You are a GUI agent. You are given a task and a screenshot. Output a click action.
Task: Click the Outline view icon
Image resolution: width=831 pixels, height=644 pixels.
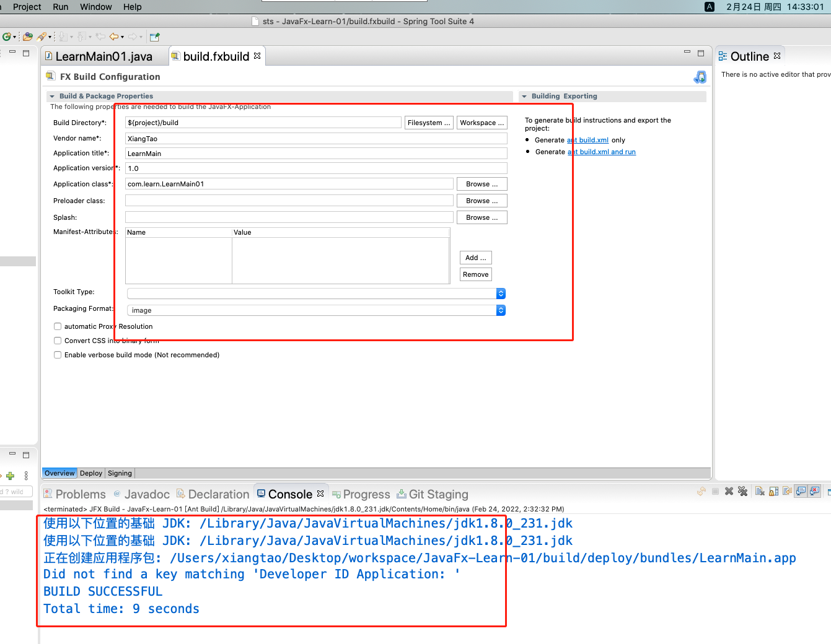point(723,56)
